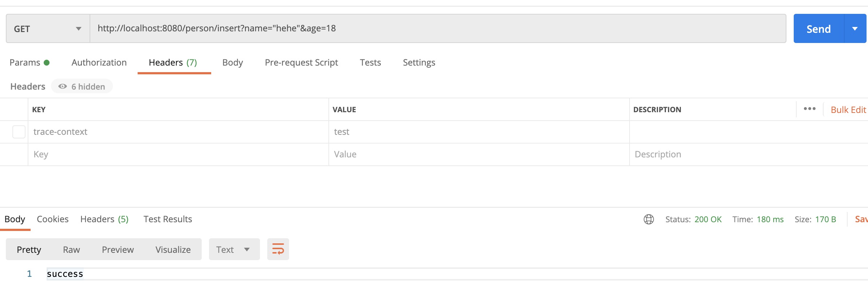Open the Pre-request Script tab
The image size is (868, 306).
pos(301,63)
